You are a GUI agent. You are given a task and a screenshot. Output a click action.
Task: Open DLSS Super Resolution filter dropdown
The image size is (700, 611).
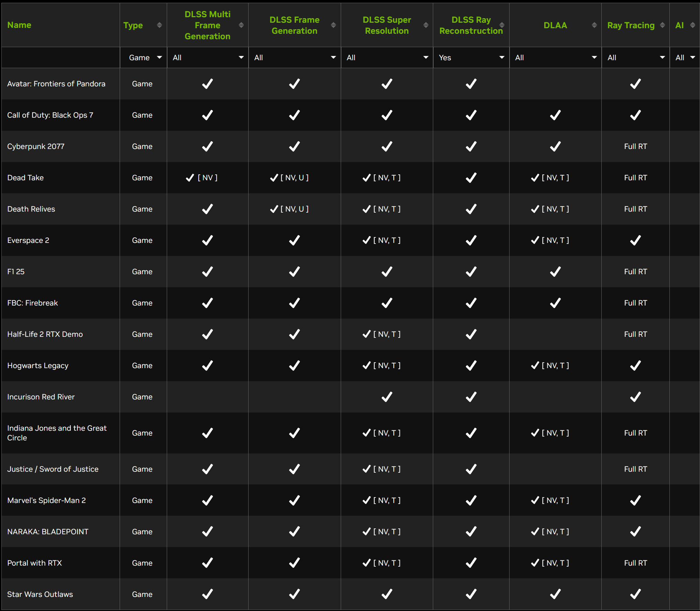pos(387,57)
